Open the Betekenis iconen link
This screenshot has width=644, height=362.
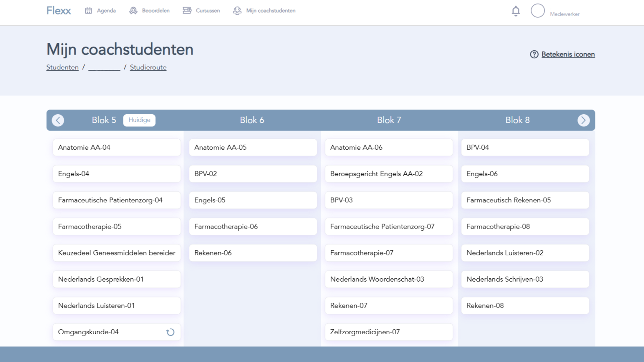568,54
